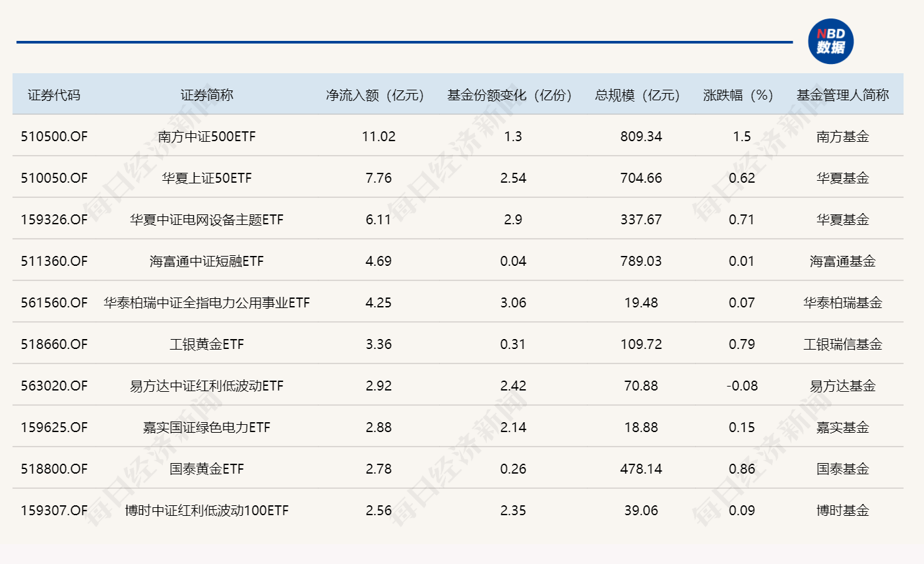This screenshot has width=924, height=564.
Task: Click the 易方达中证红利低波动ETF name
Action: pyautogui.click(x=206, y=386)
